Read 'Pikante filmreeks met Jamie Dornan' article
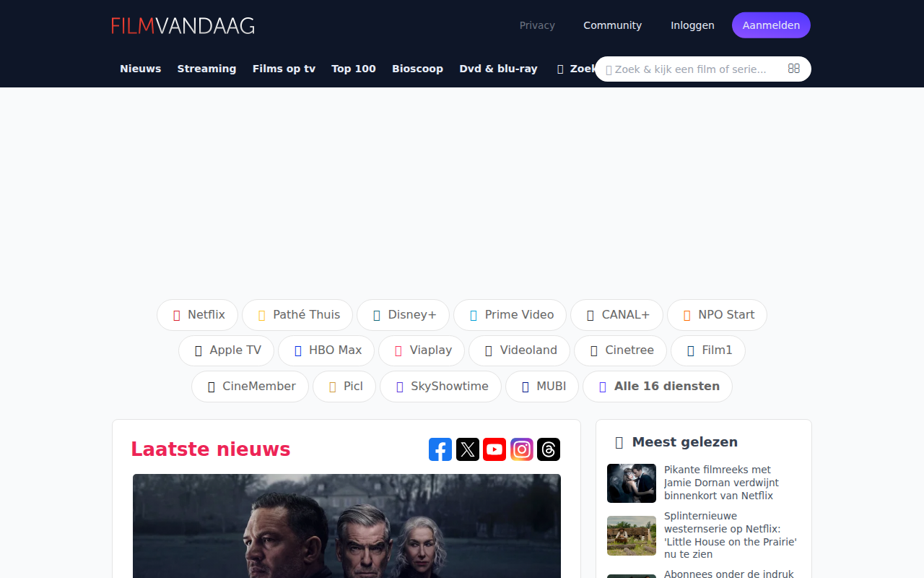 (722, 483)
